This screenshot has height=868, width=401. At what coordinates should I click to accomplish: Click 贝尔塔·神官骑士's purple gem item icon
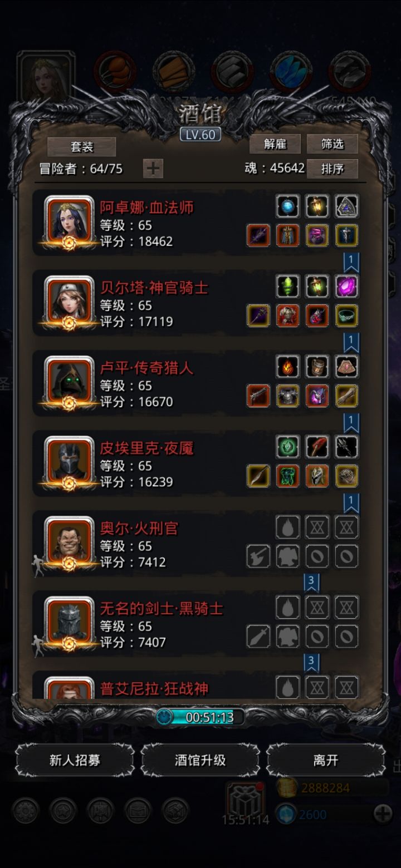pyautogui.click(x=346, y=287)
